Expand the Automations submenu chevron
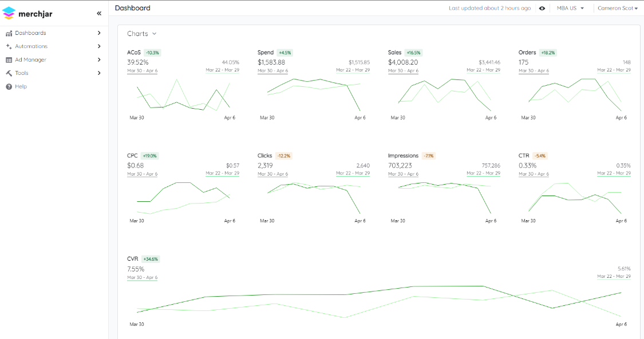 click(99, 46)
